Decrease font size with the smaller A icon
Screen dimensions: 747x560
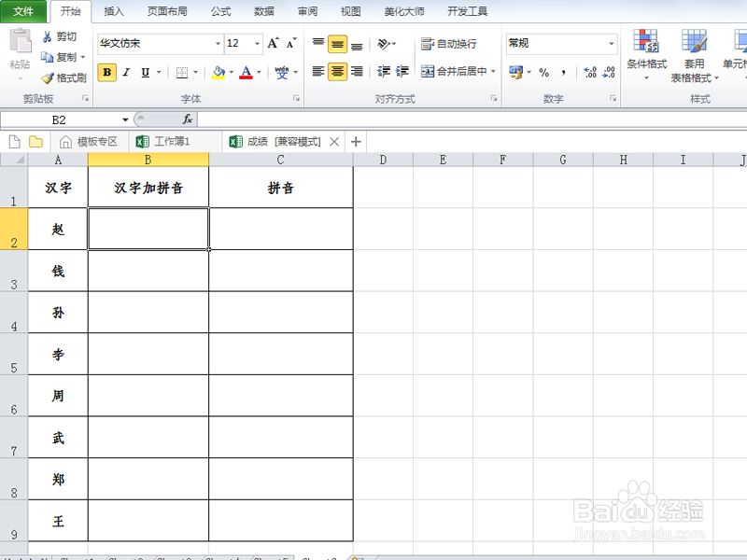pos(291,43)
